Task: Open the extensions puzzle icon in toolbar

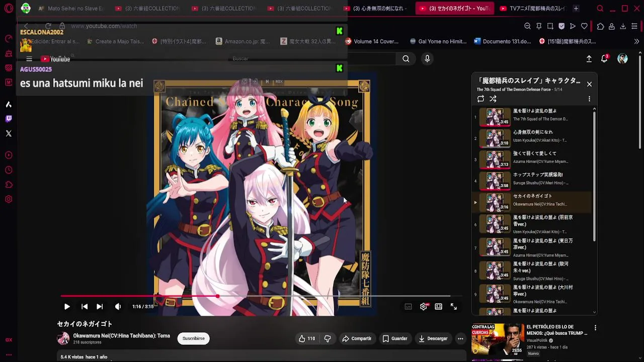Action: pos(600,26)
